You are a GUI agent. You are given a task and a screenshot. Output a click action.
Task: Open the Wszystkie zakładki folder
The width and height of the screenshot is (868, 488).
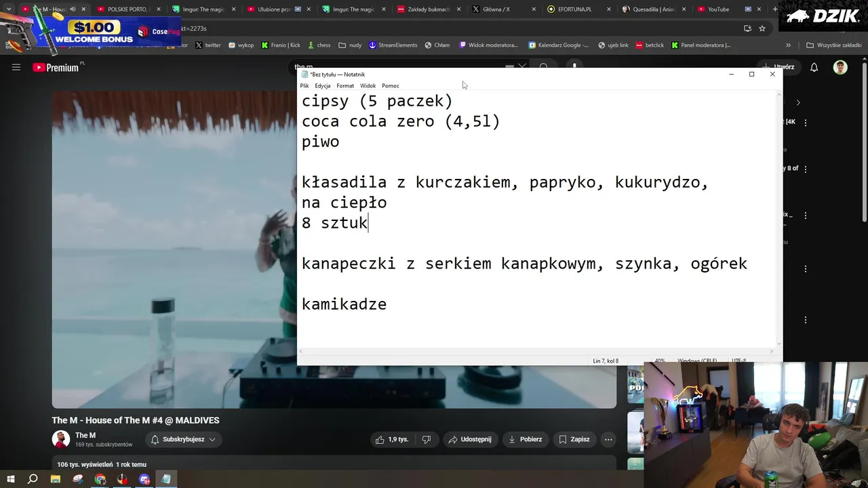(x=833, y=45)
